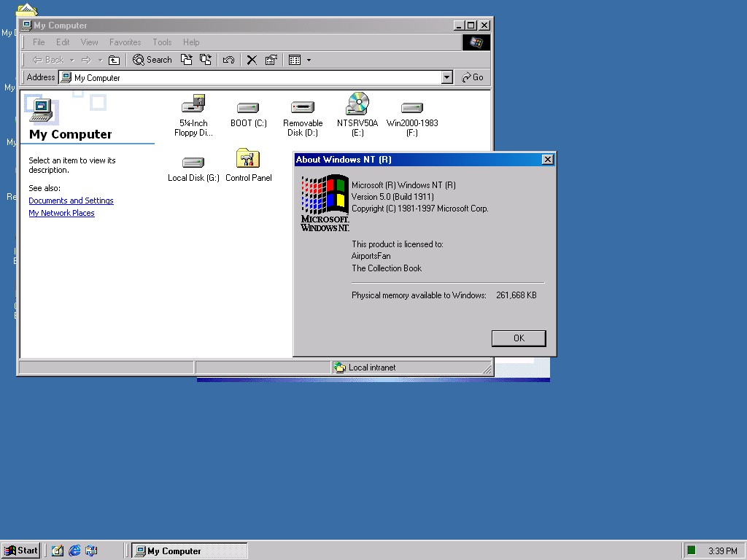Expand the Back history dropdown arrow
Image resolution: width=747 pixels, height=560 pixels.
click(72, 60)
